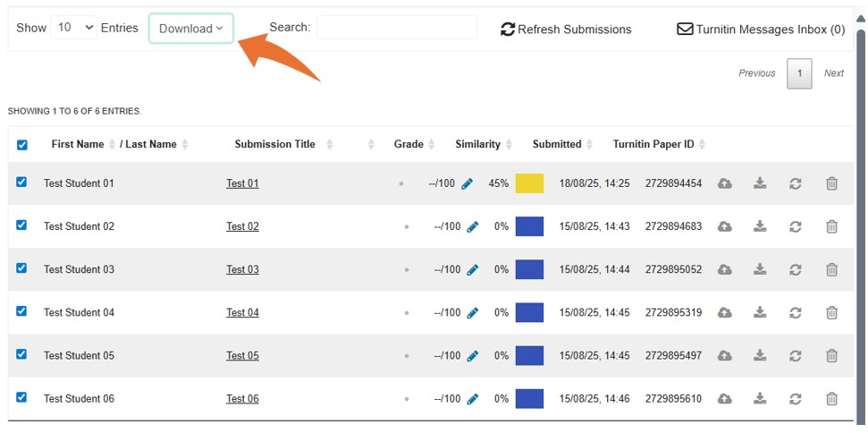Click into the Search input field
Screen dimensions: 868x433
coord(396,28)
